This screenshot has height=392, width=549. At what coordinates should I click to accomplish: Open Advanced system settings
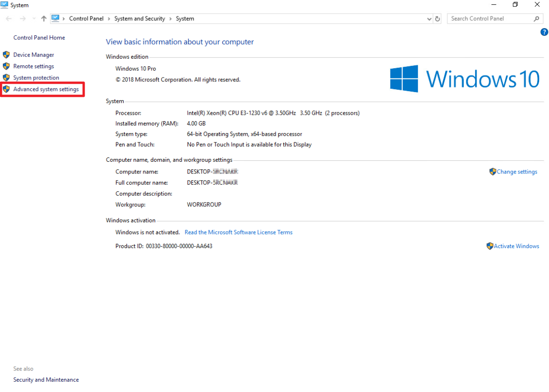46,89
